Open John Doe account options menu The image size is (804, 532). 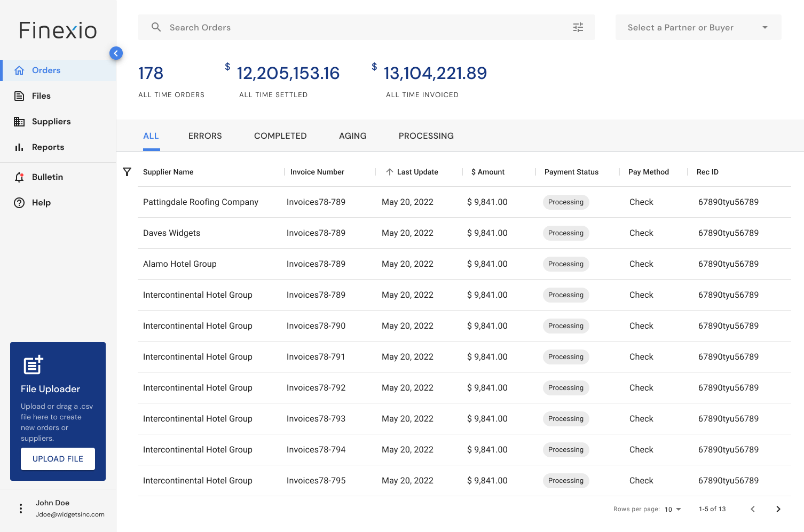[21, 509]
